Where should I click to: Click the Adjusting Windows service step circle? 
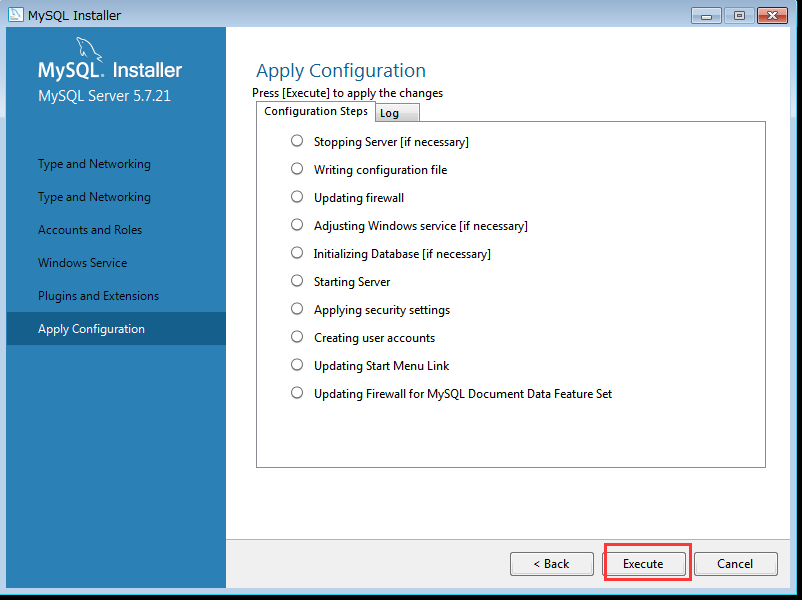pos(297,225)
